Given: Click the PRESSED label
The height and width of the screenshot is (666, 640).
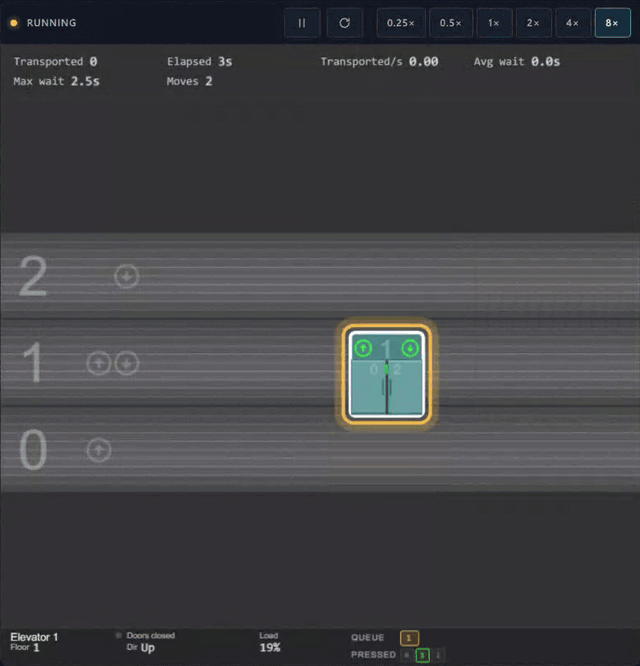Looking at the screenshot, I should click(x=373, y=655).
